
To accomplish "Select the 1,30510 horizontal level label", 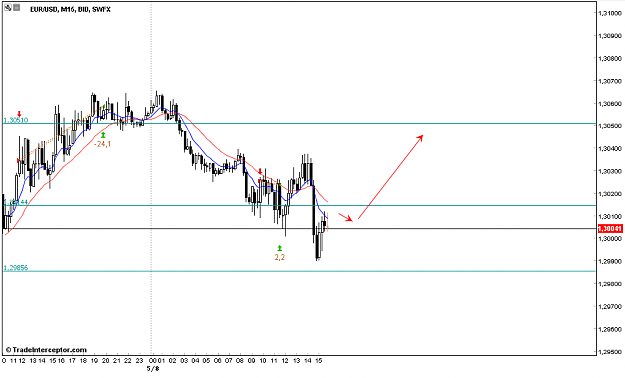I will tap(16, 120).
